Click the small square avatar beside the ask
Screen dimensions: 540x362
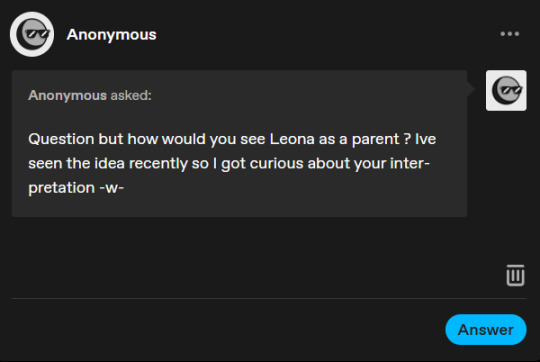coord(506,91)
